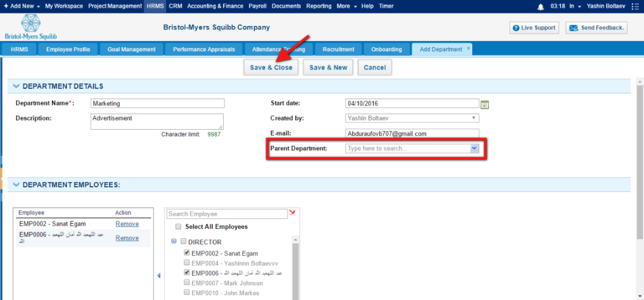Remove EMP0002 - Sanat Egam from the department

pyautogui.click(x=127, y=224)
